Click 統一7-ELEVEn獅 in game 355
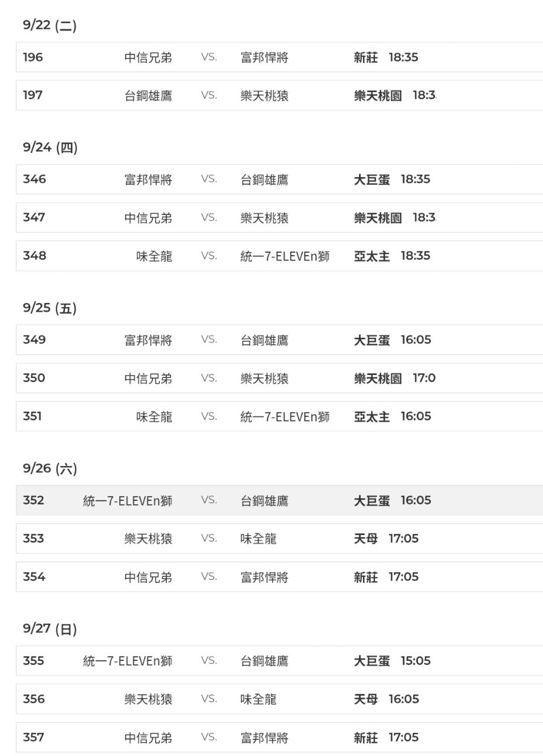The image size is (543, 756). point(127,661)
